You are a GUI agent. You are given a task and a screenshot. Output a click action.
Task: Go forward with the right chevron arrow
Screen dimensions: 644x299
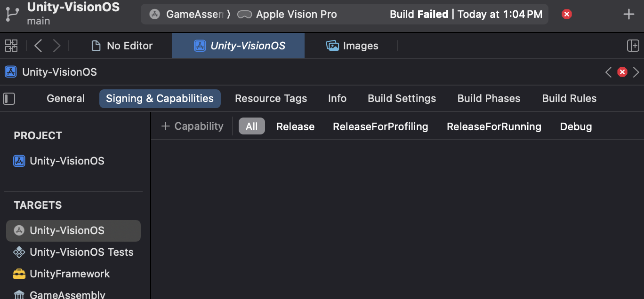click(56, 46)
